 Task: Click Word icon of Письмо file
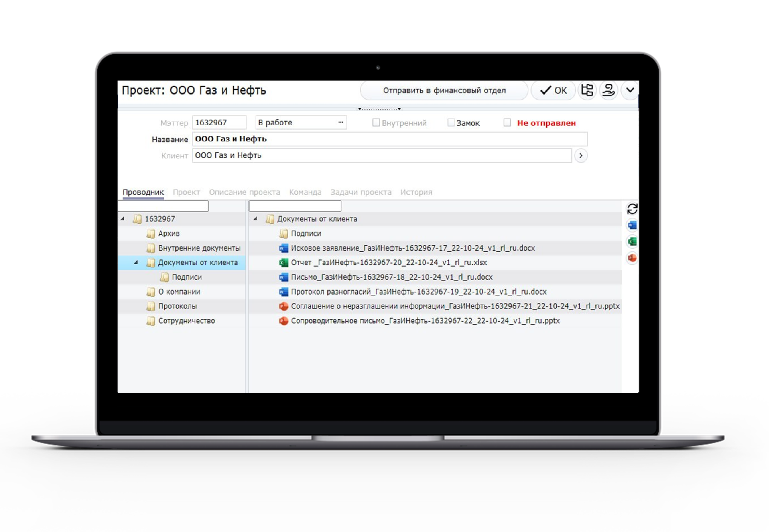coord(283,277)
